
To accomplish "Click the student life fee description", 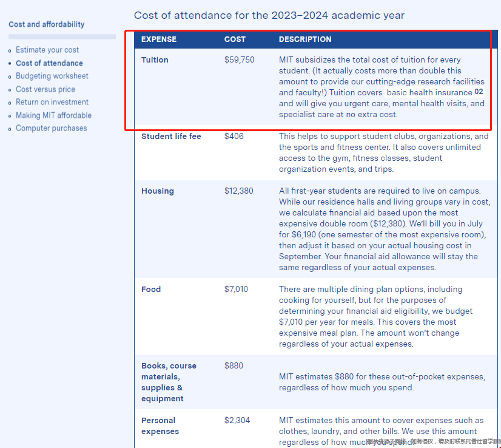I will [x=384, y=152].
